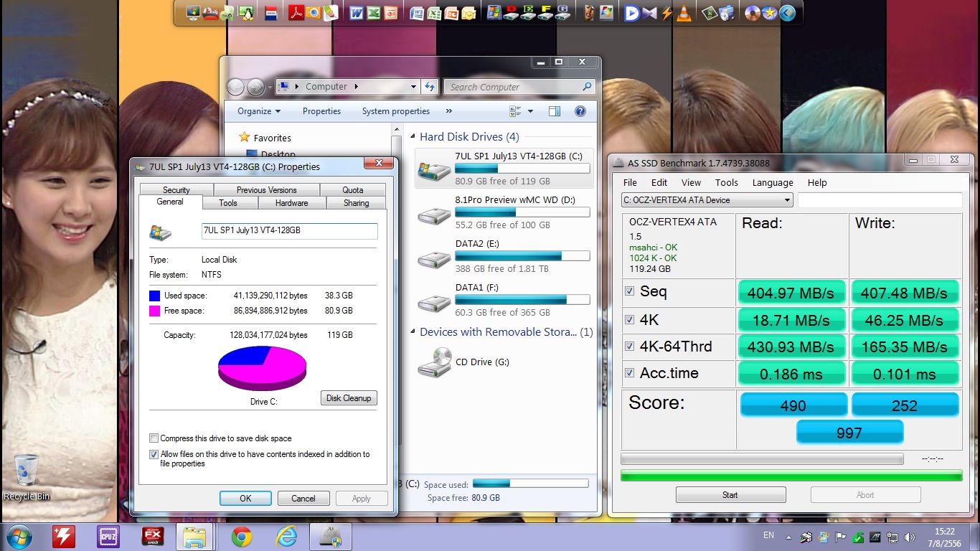Toggle the Explorer preview pane icon
This screenshot has height=551, width=980.
coord(554,111)
